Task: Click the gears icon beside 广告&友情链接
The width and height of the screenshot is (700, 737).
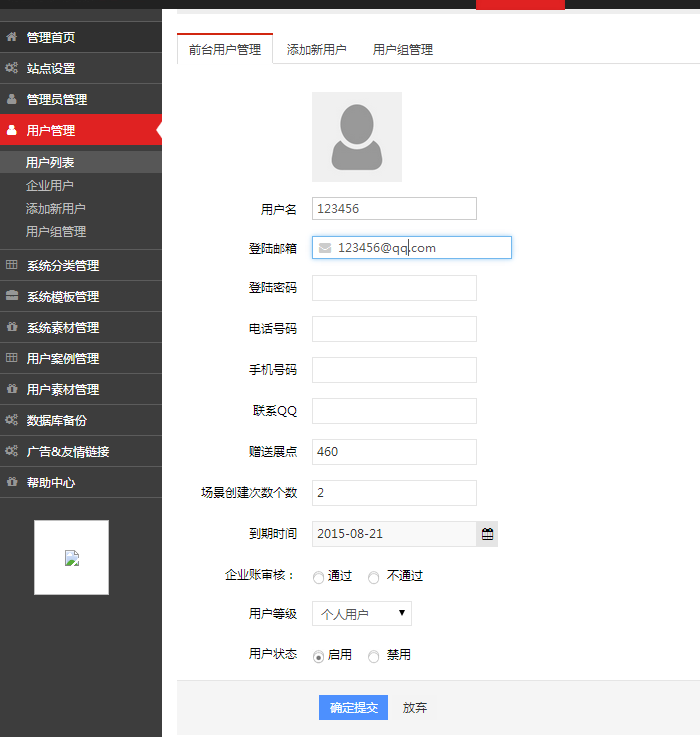Action: (x=12, y=451)
